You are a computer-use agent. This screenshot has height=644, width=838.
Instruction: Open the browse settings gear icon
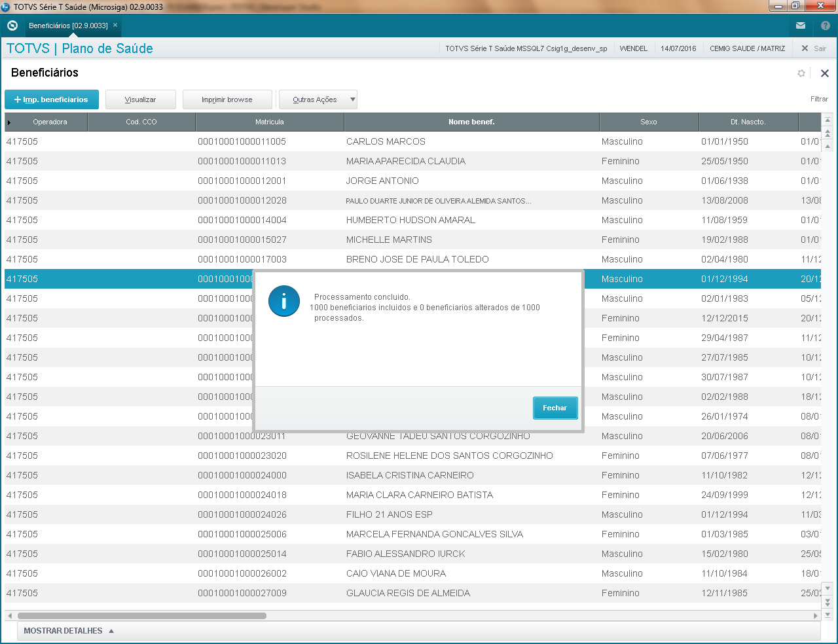click(x=801, y=73)
